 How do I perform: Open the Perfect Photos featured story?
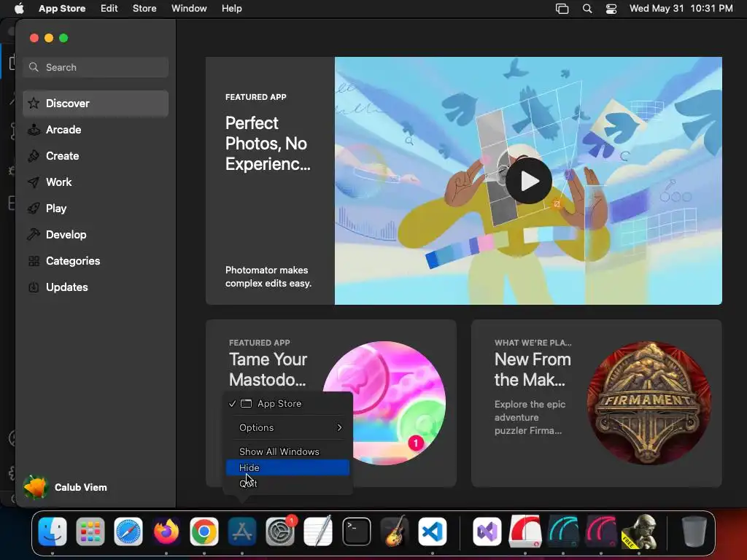270,181
